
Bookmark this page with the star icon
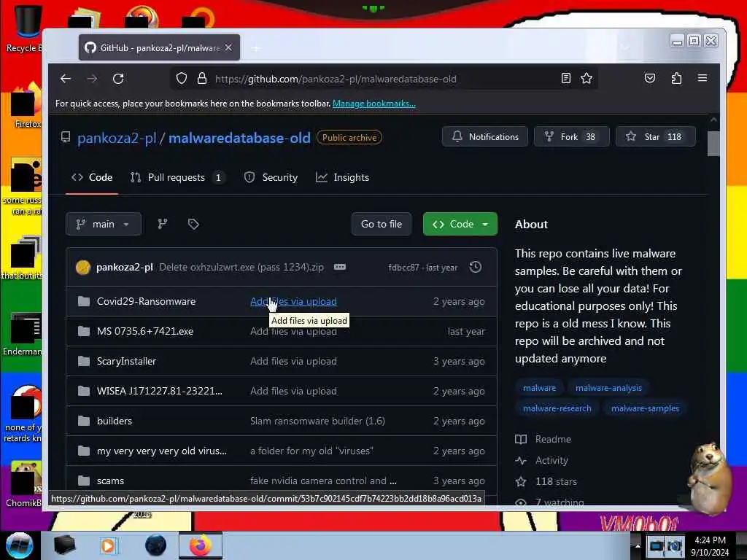click(587, 79)
